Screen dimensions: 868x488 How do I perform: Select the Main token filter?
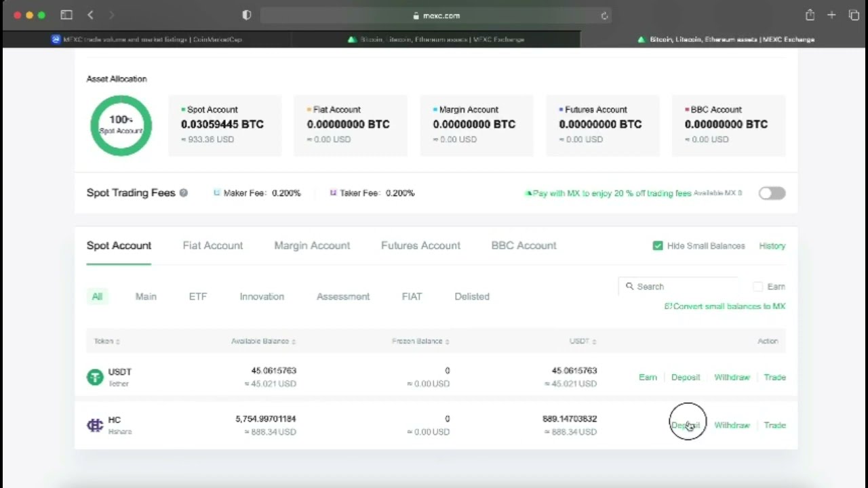click(146, 297)
